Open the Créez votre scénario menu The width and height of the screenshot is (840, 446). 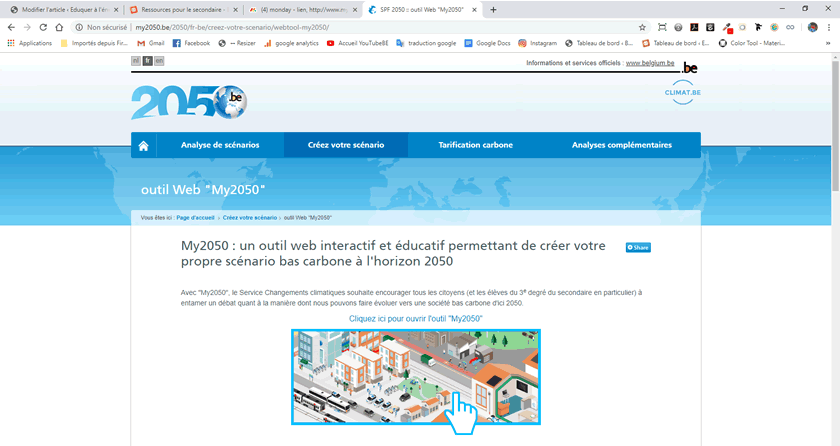click(346, 145)
